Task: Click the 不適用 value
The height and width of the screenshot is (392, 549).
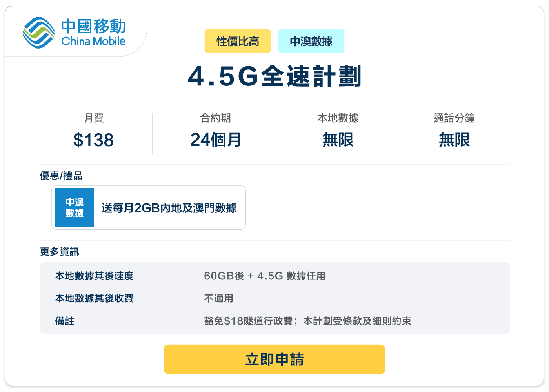Action: click(218, 298)
